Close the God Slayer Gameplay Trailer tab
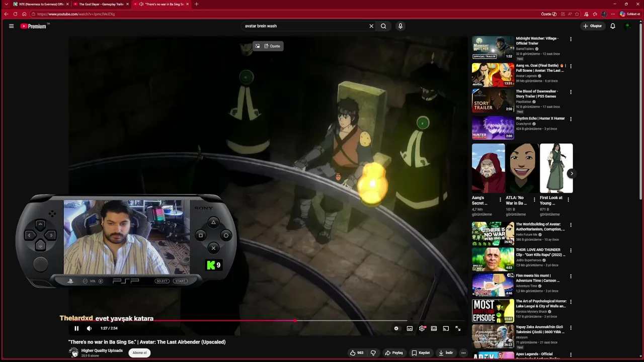The image size is (644, 362). 127,4
